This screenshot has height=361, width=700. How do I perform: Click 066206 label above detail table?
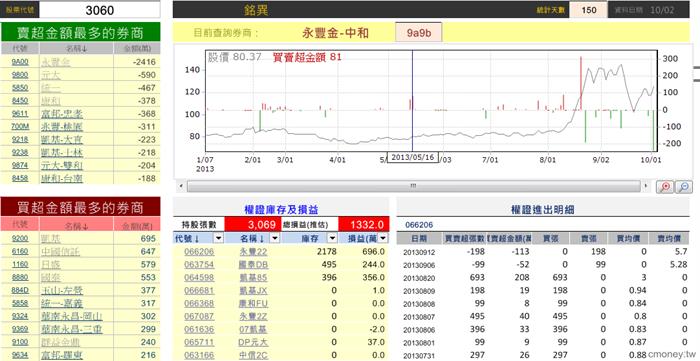(x=419, y=225)
